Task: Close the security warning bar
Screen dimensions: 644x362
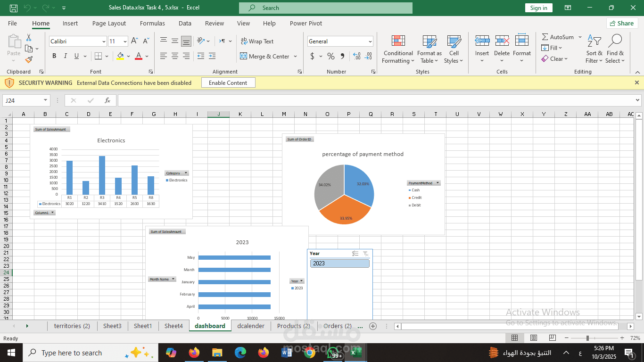Action: [637, 82]
